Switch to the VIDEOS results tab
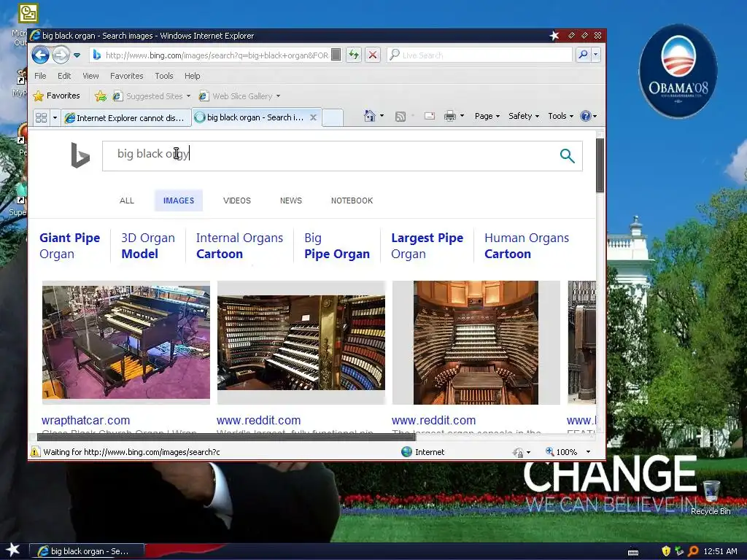 tap(237, 201)
